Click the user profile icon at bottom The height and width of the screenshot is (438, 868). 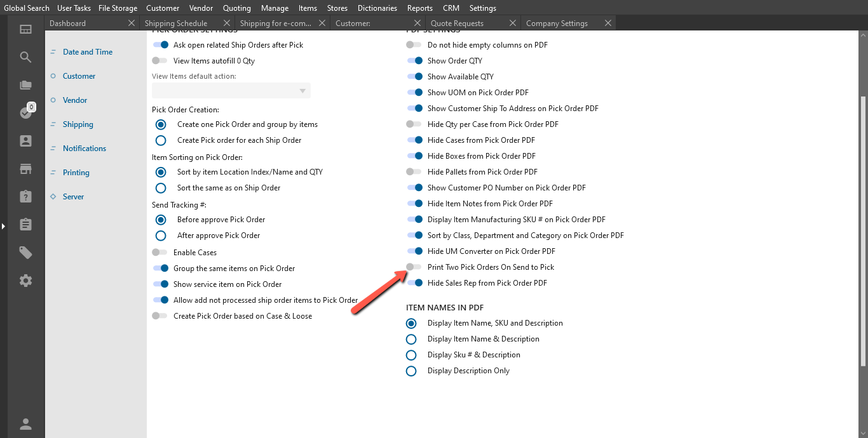click(x=25, y=424)
